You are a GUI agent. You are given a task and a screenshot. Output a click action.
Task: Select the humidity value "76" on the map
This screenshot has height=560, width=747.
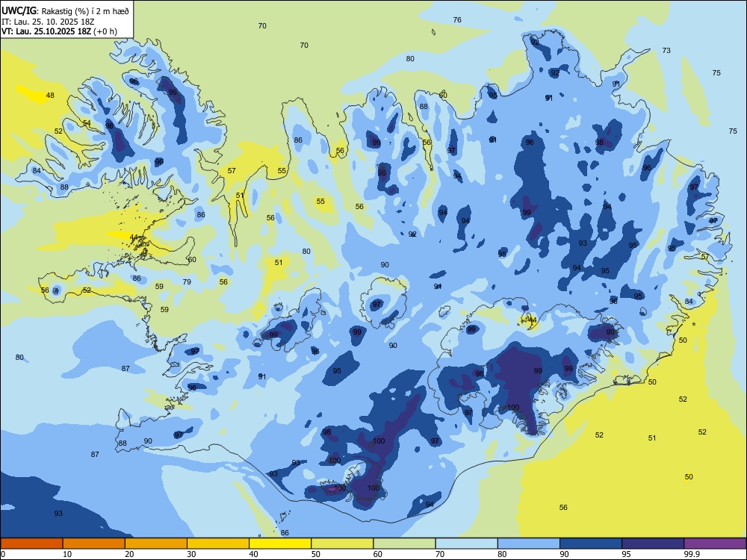click(457, 19)
